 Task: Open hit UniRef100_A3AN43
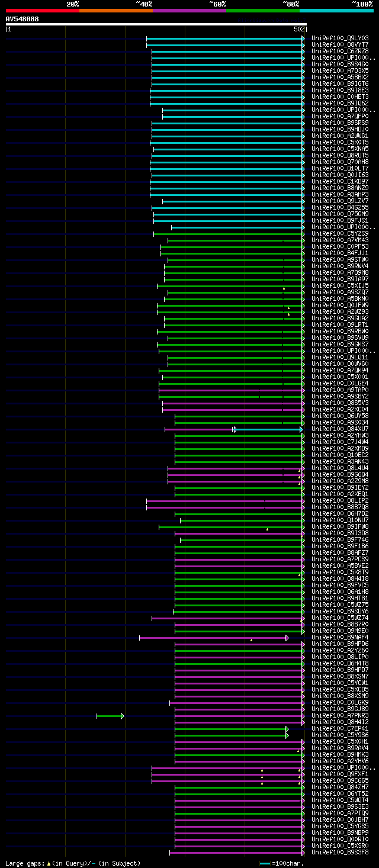340,461
